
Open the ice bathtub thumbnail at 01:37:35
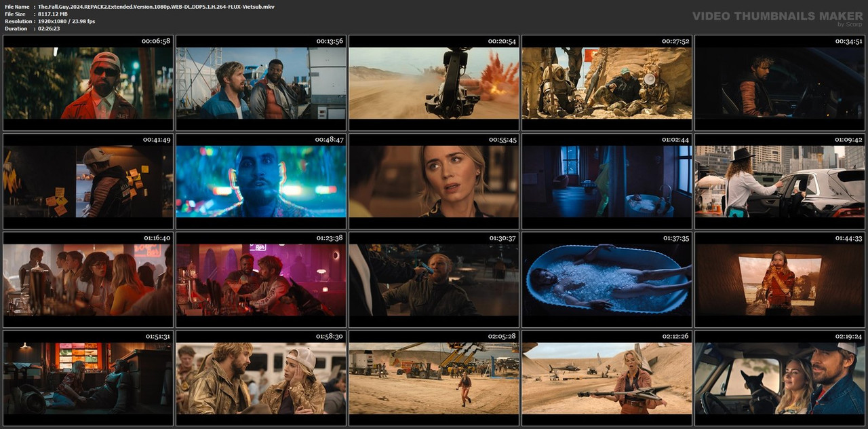tap(607, 279)
